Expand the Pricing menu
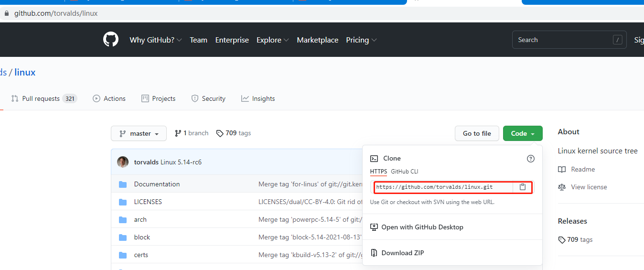The image size is (644, 270). click(x=361, y=40)
